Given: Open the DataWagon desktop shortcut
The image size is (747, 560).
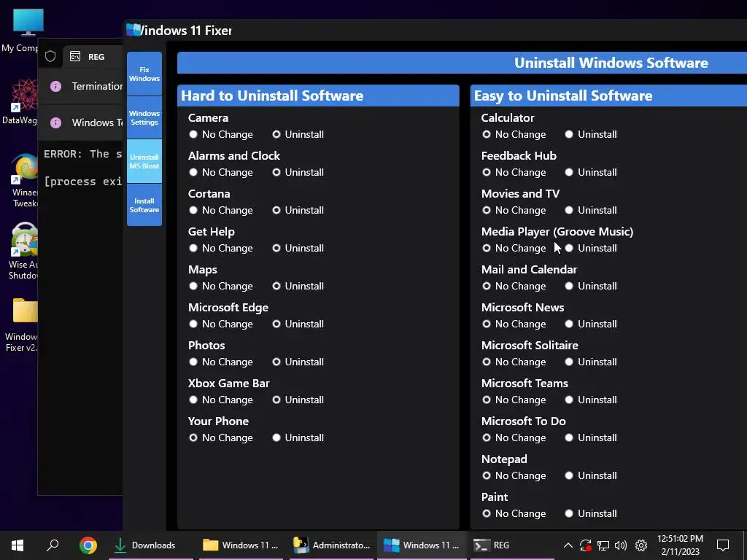Looking at the screenshot, I should click(20, 101).
